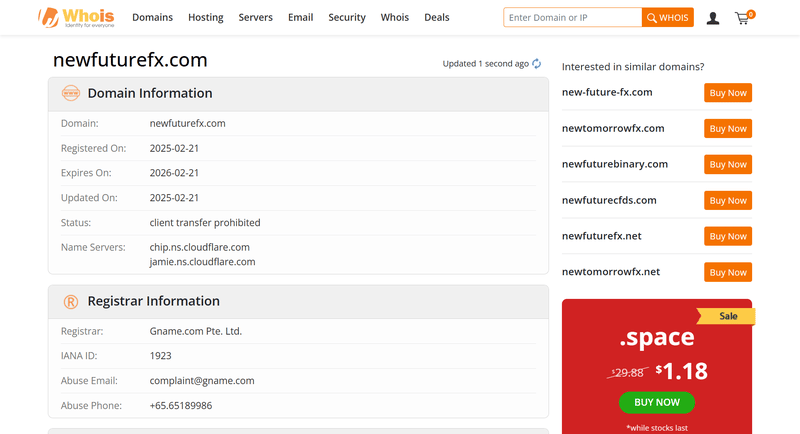Open the Servers menu item
This screenshot has height=434, width=800.
(255, 18)
